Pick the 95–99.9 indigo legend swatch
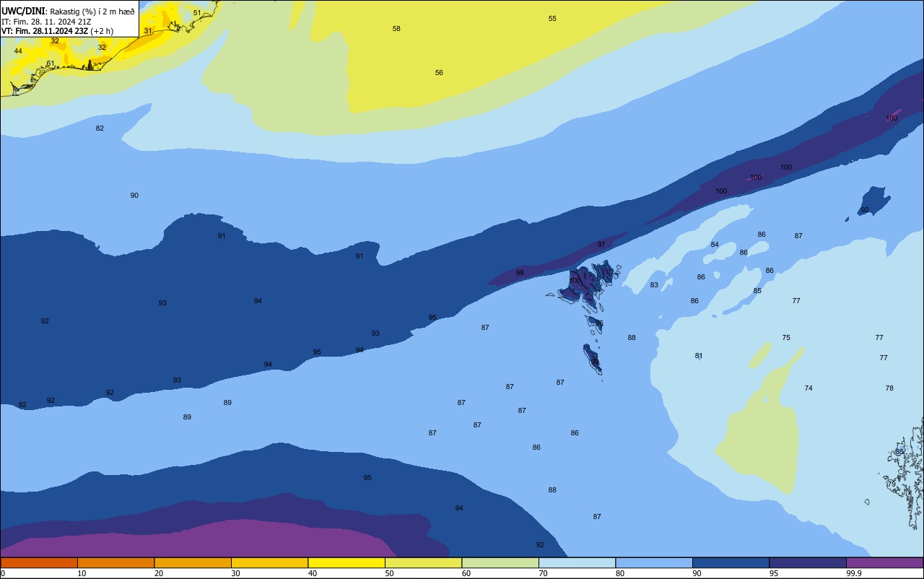The image size is (924, 579). point(808,562)
